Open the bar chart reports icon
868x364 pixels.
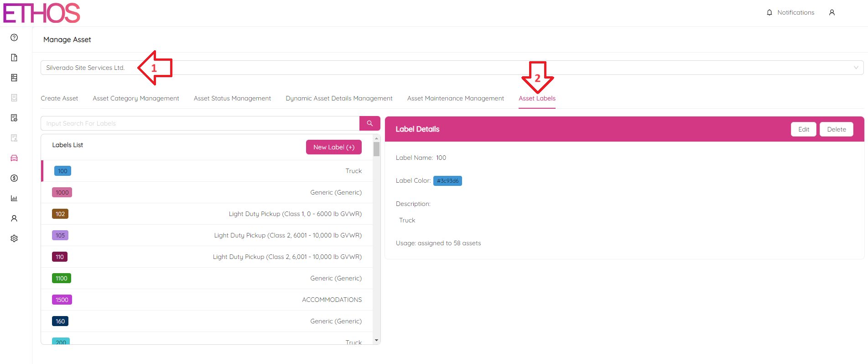pyautogui.click(x=14, y=198)
